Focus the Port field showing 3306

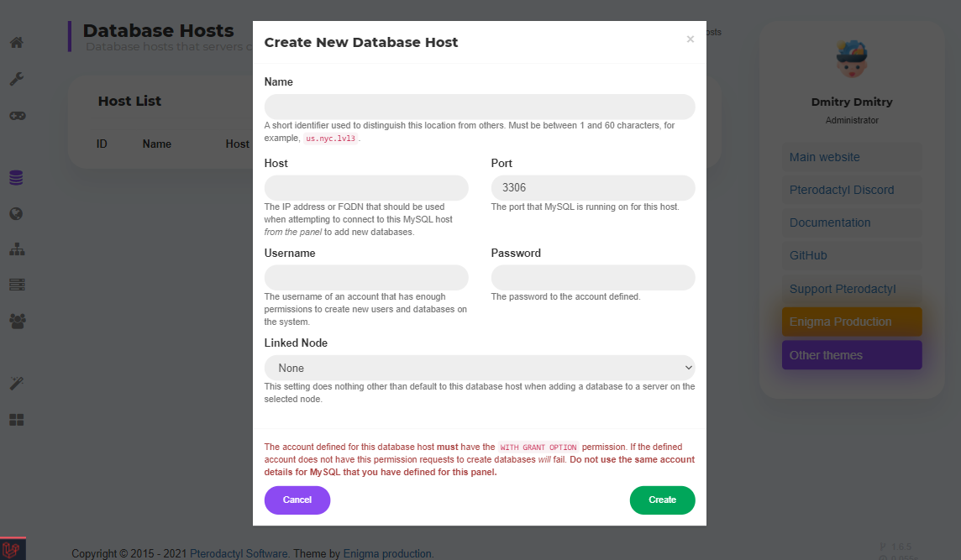593,188
